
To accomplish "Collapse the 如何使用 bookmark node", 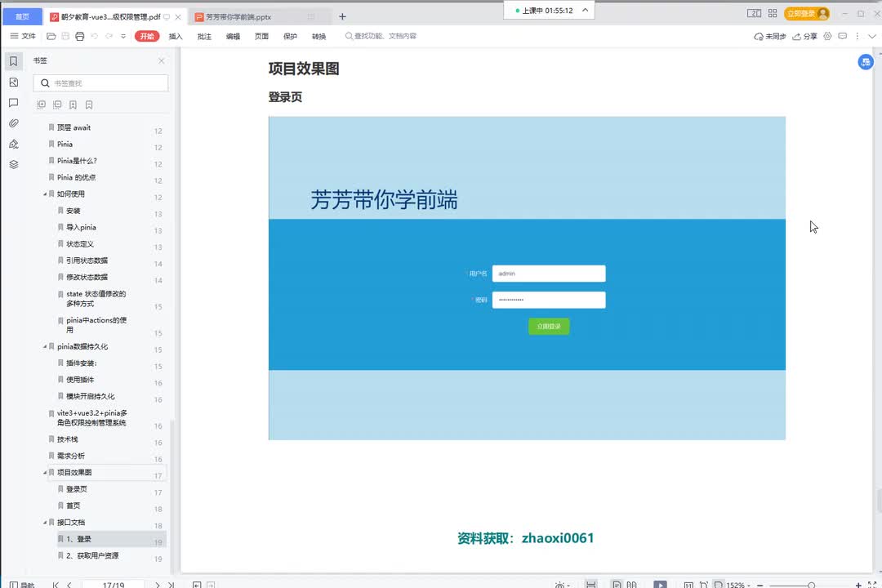I will pyautogui.click(x=45, y=194).
